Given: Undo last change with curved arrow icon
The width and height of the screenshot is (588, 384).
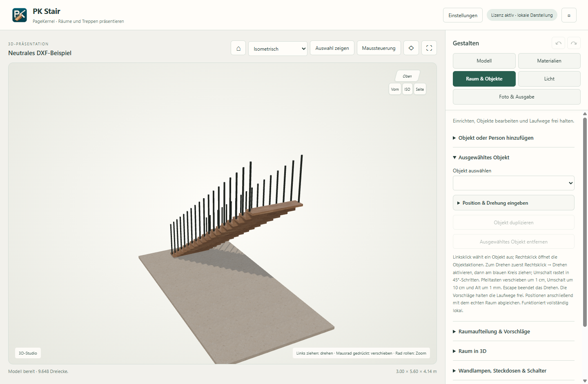Looking at the screenshot, I should click(x=558, y=43).
